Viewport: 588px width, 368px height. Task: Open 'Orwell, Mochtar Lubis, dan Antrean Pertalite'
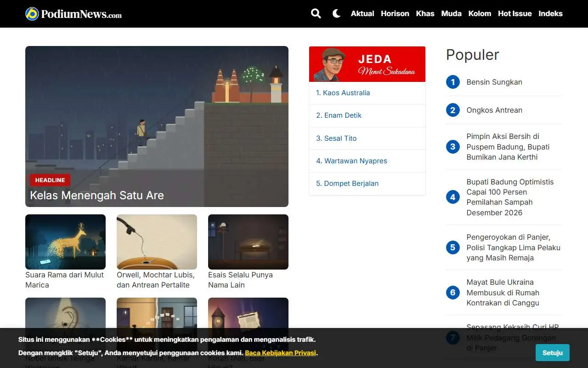[x=157, y=280]
